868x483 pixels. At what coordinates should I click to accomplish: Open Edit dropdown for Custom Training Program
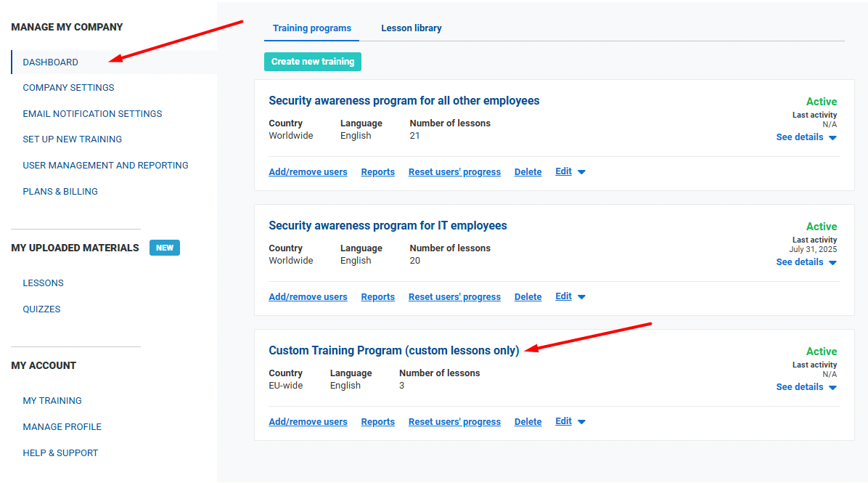(x=570, y=422)
